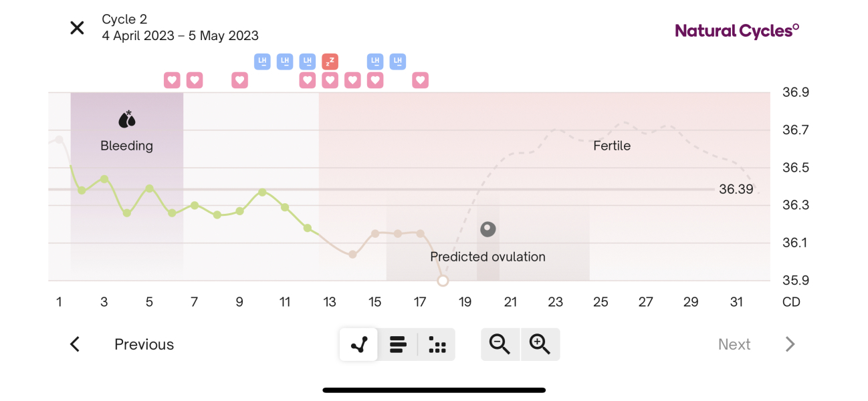Switch to the horizontal bars view
The height and width of the screenshot is (401, 868).
398,345
